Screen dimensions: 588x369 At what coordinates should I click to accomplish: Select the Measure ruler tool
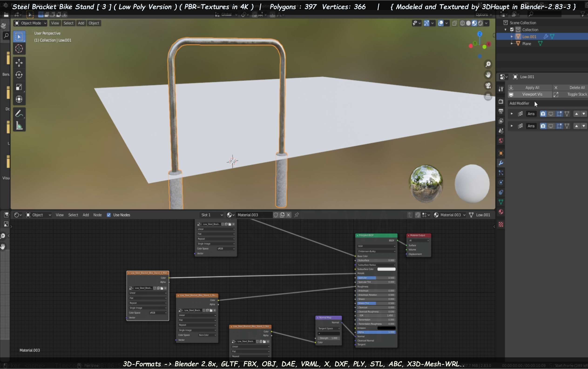[x=19, y=126]
